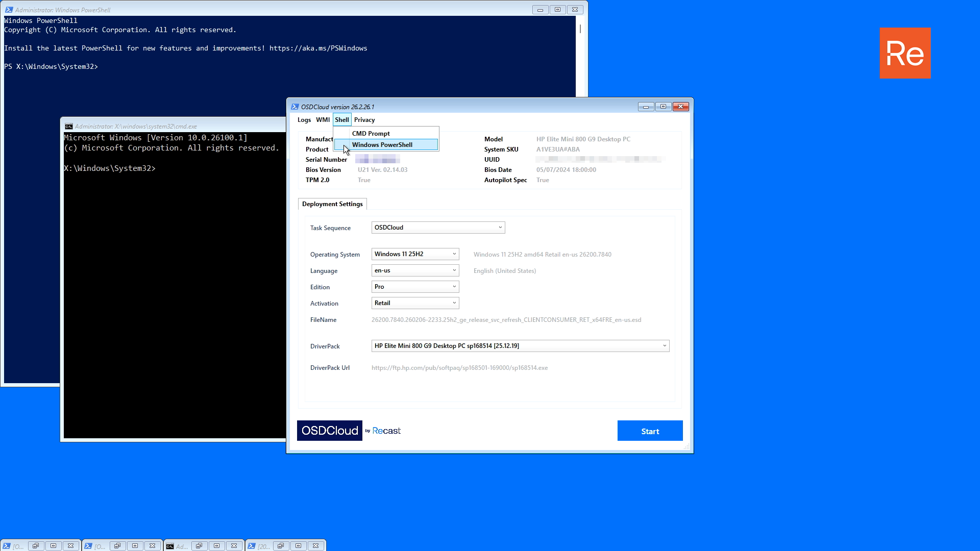
Task: Open the Operating System dropdown
Action: [454, 254]
